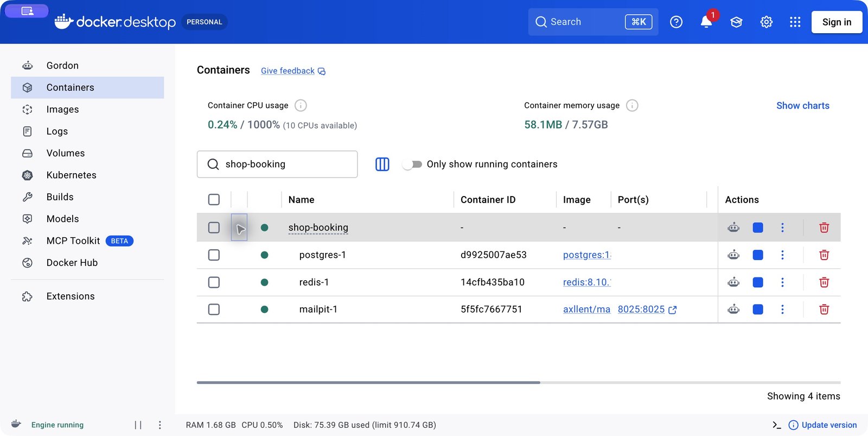Open the column chooser icon
868x436 pixels.
point(382,164)
